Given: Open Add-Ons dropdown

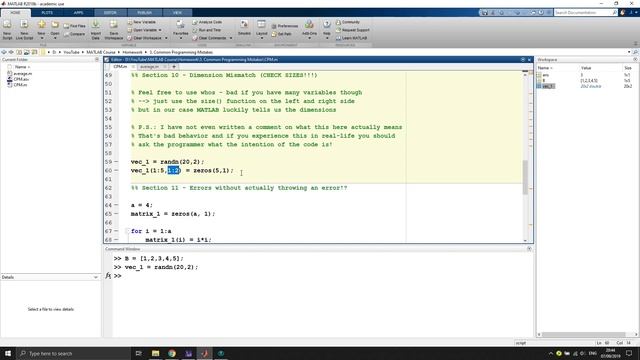Looking at the screenshot, I should point(309,30).
